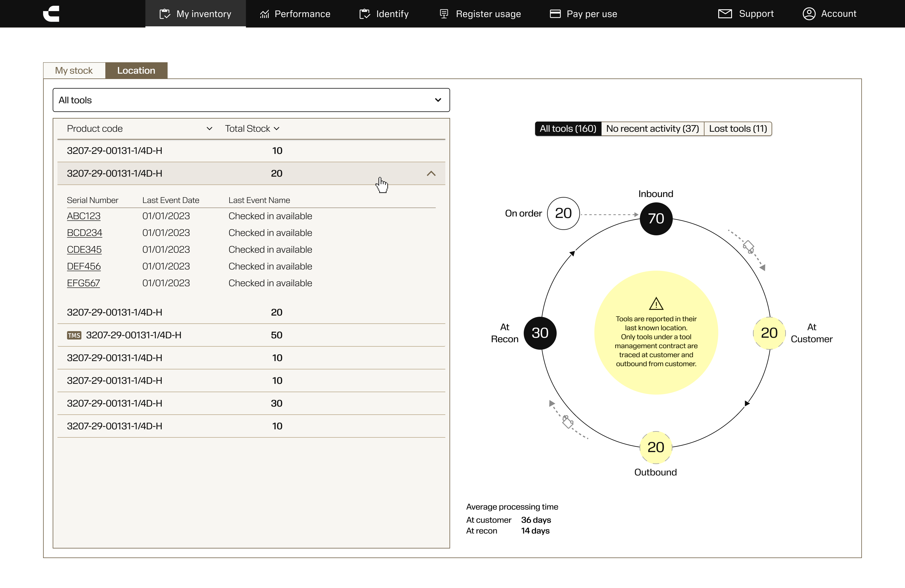Collapse the expanded product row chevron
Viewport: 905px width, 588px height.
tap(431, 173)
